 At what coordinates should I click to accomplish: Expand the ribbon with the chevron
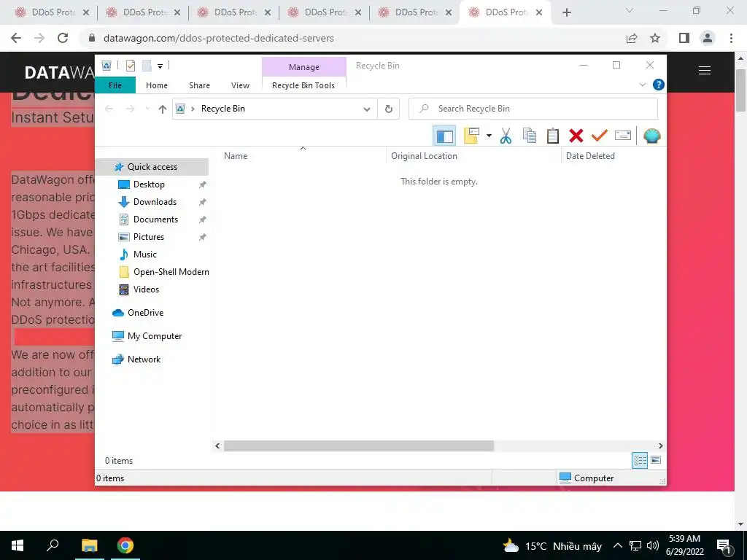click(642, 85)
